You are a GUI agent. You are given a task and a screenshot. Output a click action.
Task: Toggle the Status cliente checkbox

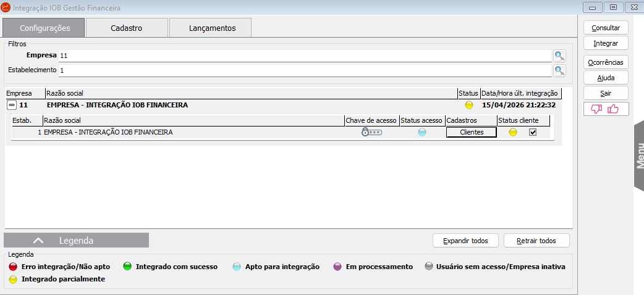533,132
